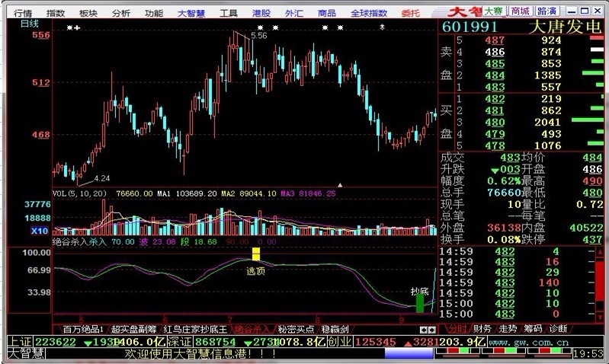
Task: Click the yellow 逃顶 signal marker
Action: click(256, 254)
